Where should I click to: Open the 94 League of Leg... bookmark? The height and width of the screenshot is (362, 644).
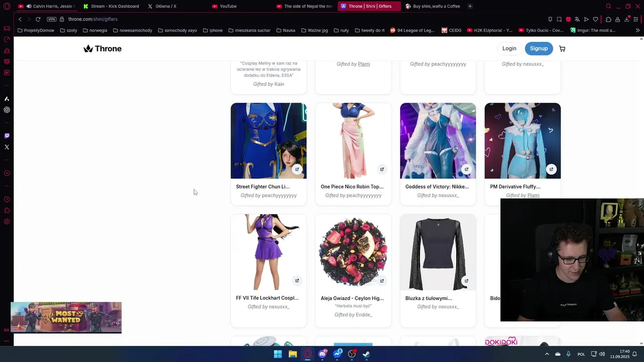coord(412,30)
